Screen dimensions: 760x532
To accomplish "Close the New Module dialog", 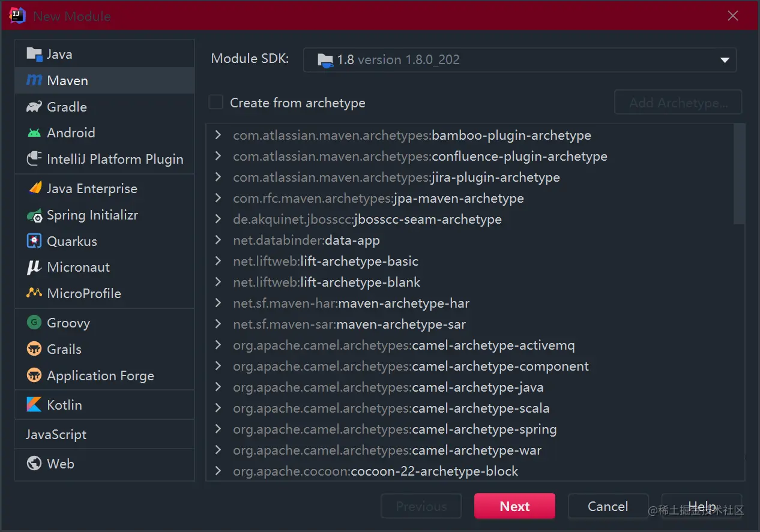I will (x=733, y=16).
